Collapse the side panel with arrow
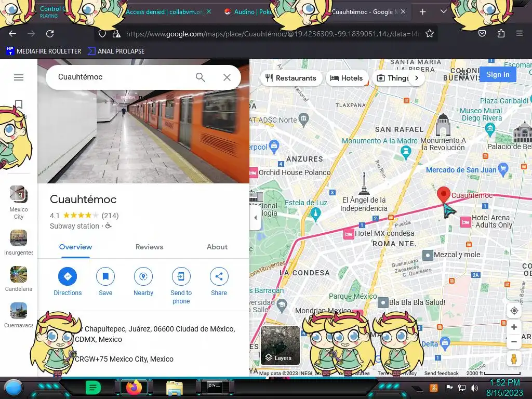The image size is (532, 399). coord(256,218)
